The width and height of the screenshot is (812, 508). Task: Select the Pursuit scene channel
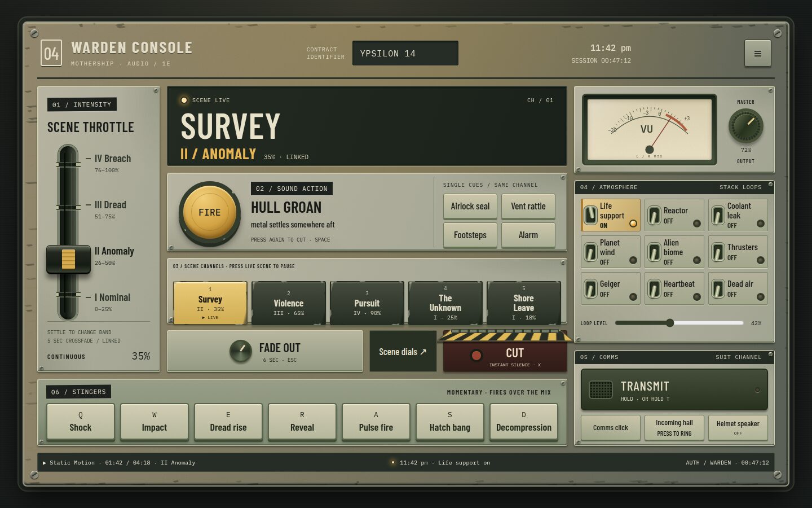point(367,303)
